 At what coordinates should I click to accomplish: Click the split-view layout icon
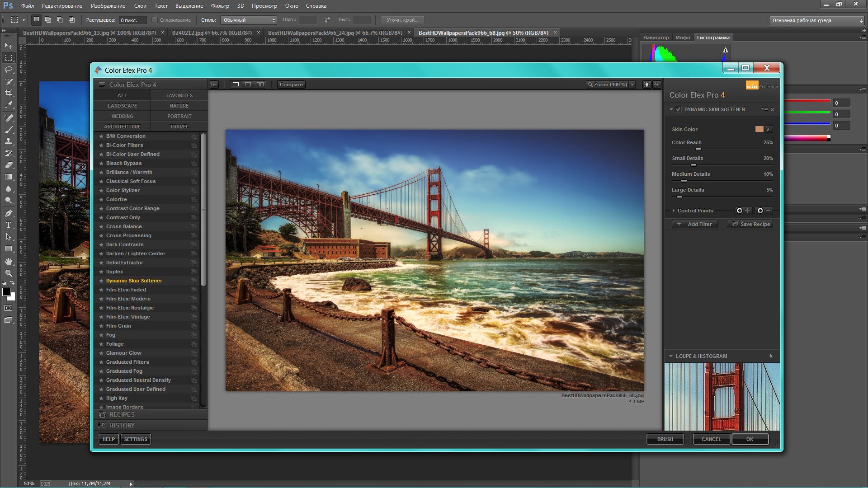248,84
